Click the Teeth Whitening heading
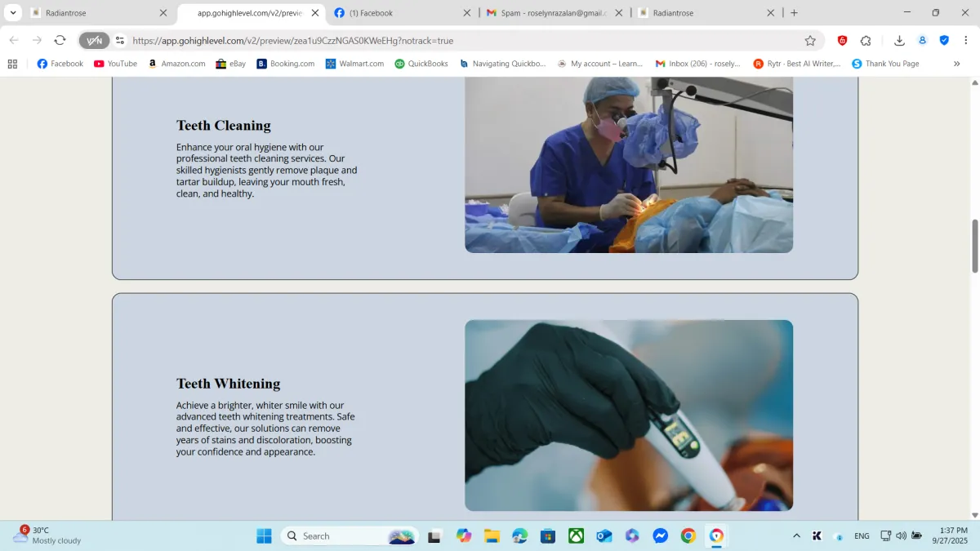Viewport: 980px width, 551px height. tap(228, 384)
